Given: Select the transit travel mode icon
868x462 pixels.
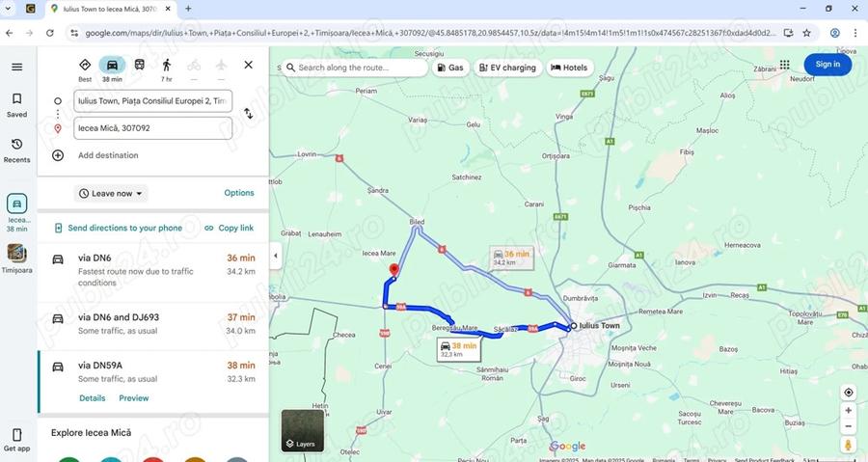Looking at the screenshot, I should tap(140, 66).
